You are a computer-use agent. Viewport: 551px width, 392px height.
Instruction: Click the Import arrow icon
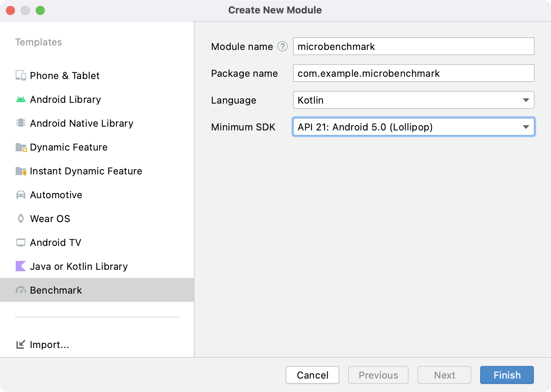[21, 345]
